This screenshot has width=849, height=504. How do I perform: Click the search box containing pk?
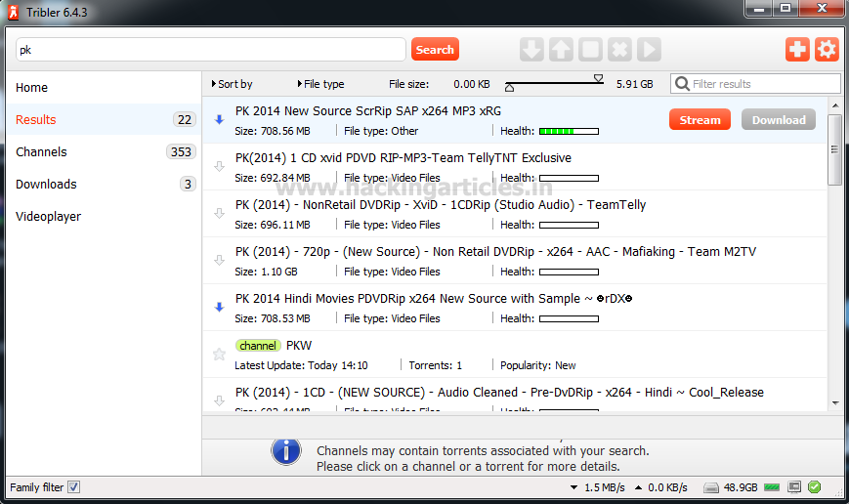tap(211, 49)
